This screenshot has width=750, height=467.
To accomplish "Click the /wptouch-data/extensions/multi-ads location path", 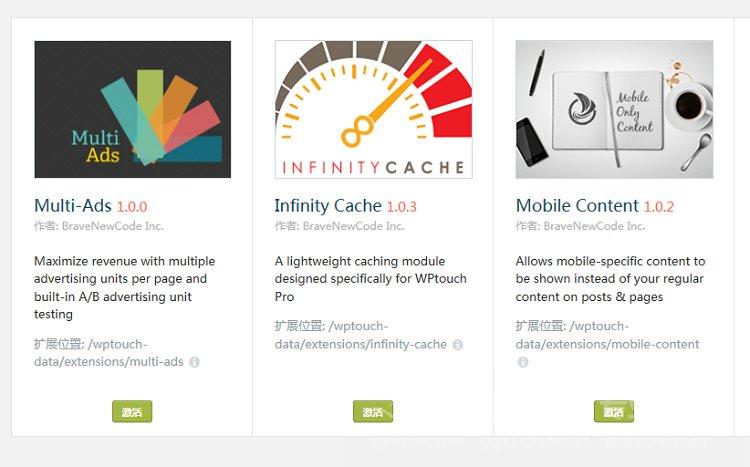I will click(109, 353).
